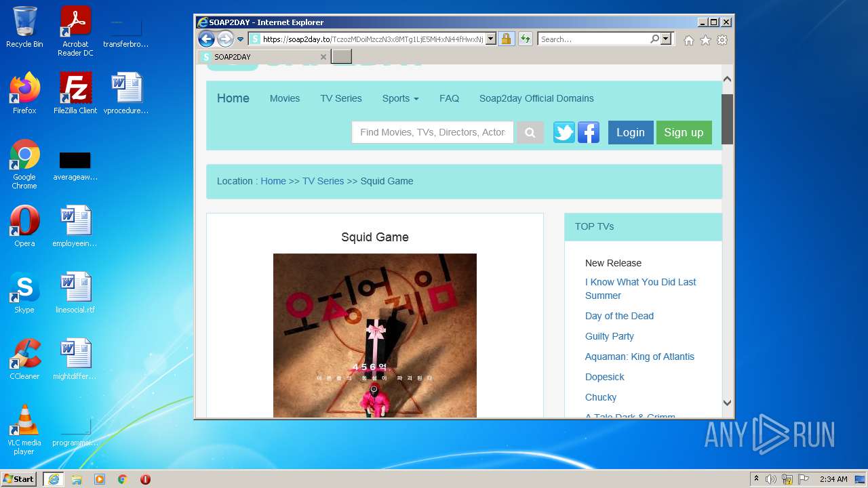868x488 pixels.
Task: Show hidden tray icons arrow
Action: tap(757, 479)
